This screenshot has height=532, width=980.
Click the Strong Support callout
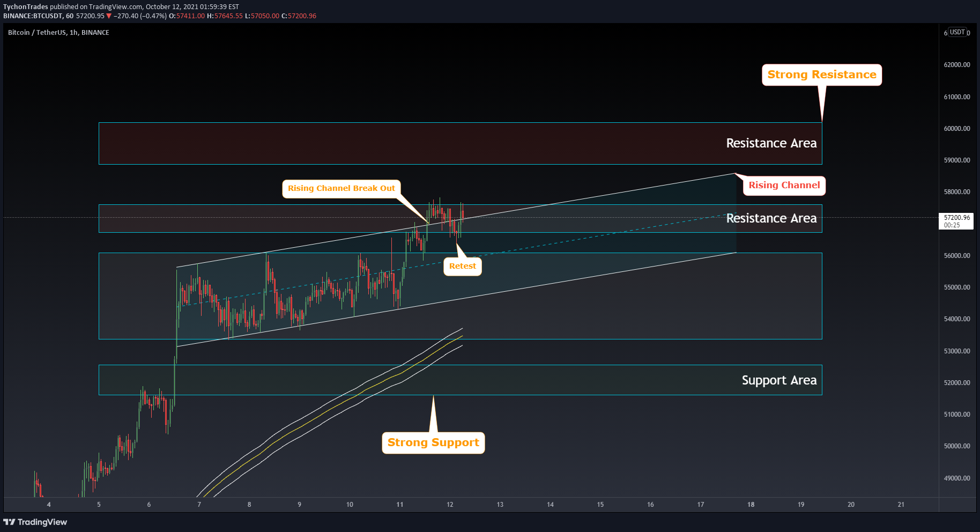433,442
